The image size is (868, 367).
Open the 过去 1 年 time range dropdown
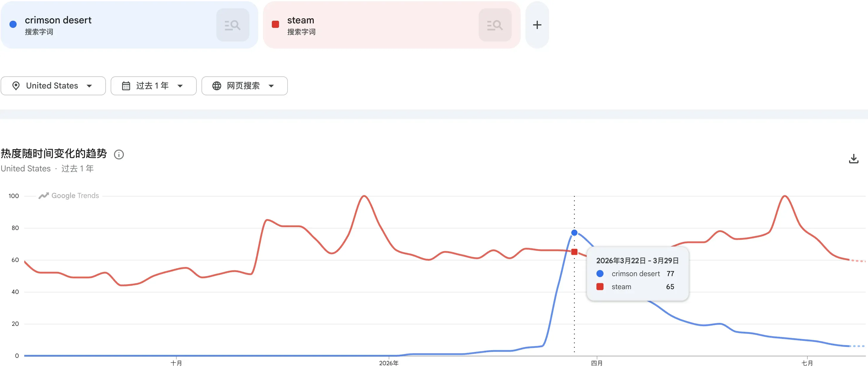[x=153, y=86]
